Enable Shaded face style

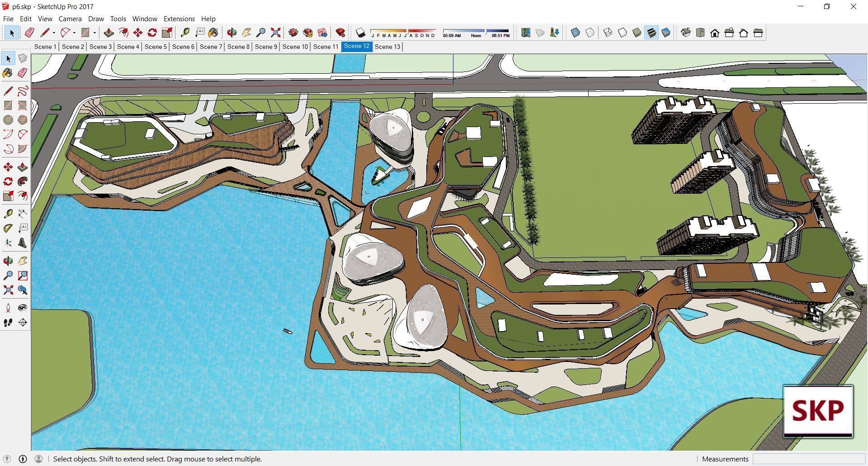click(637, 33)
